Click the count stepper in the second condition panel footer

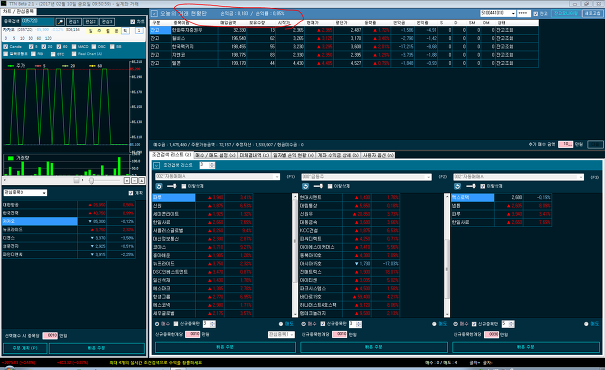355,324
